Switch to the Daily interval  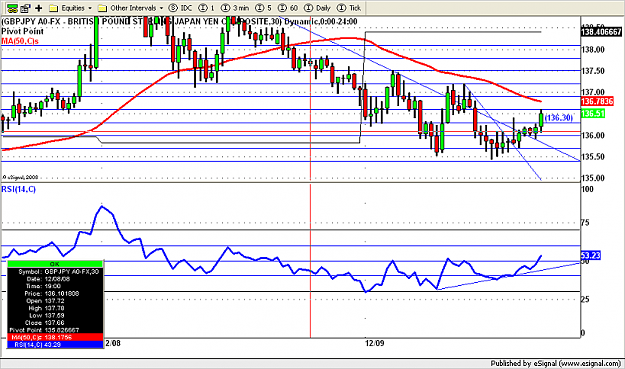[x=317, y=8]
